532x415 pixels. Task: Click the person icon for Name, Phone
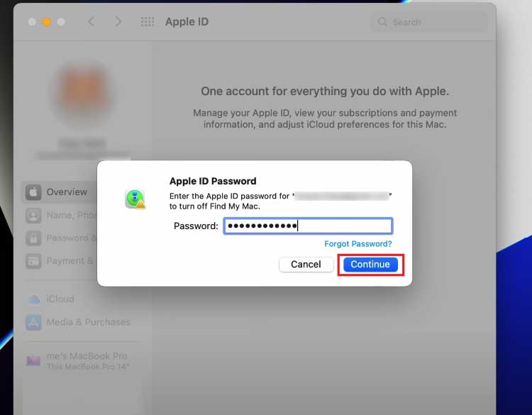coord(33,216)
